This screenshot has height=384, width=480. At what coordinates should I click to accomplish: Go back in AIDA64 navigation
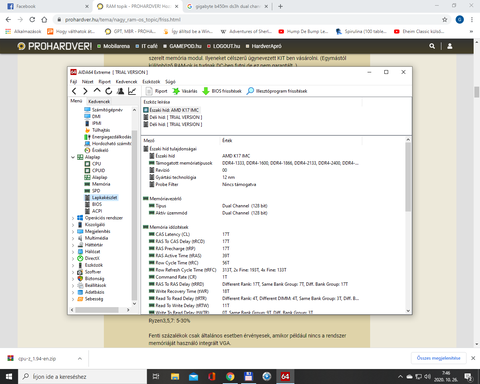click(74, 91)
